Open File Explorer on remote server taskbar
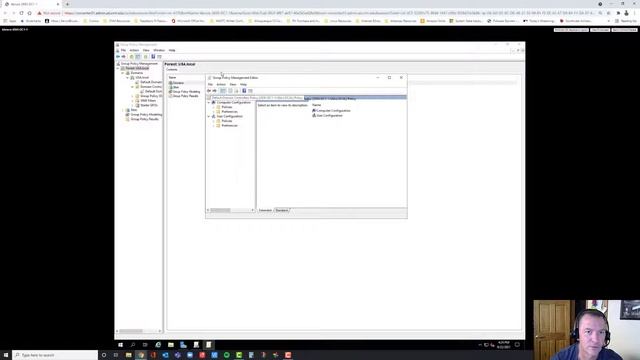Image resolution: width=640 pixels, height=360 pixels. (x=171, y=345)
